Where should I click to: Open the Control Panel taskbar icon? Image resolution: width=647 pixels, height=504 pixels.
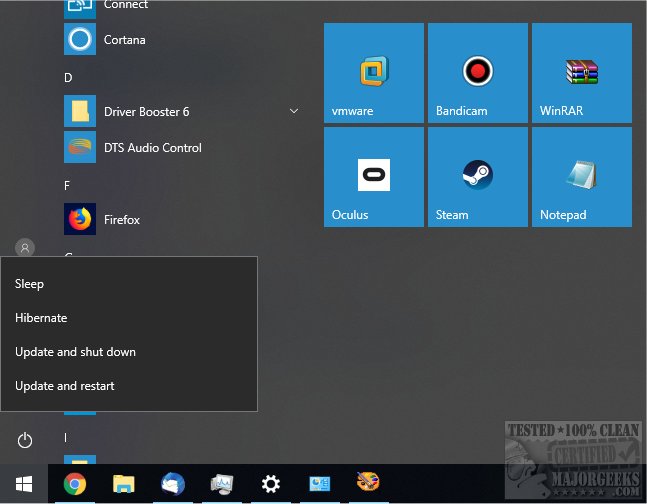pos(319,483)
